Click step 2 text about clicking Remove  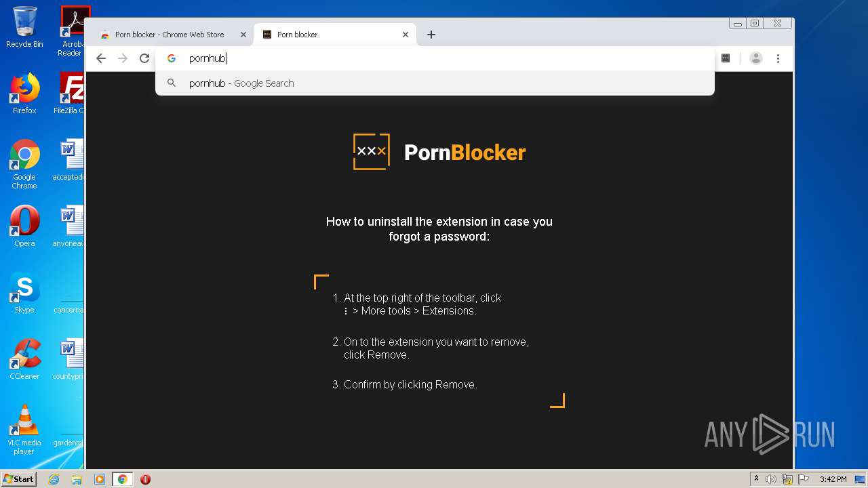pos(431,348)
